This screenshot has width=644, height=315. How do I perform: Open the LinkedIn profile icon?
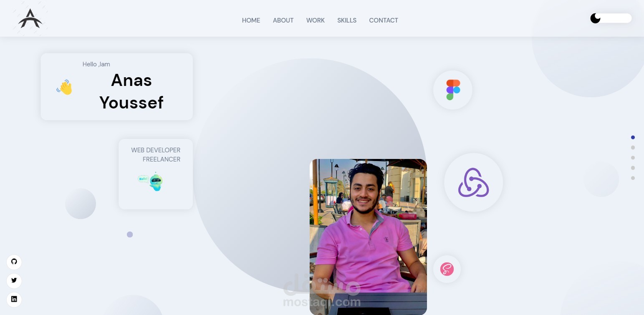click(14, 299)
